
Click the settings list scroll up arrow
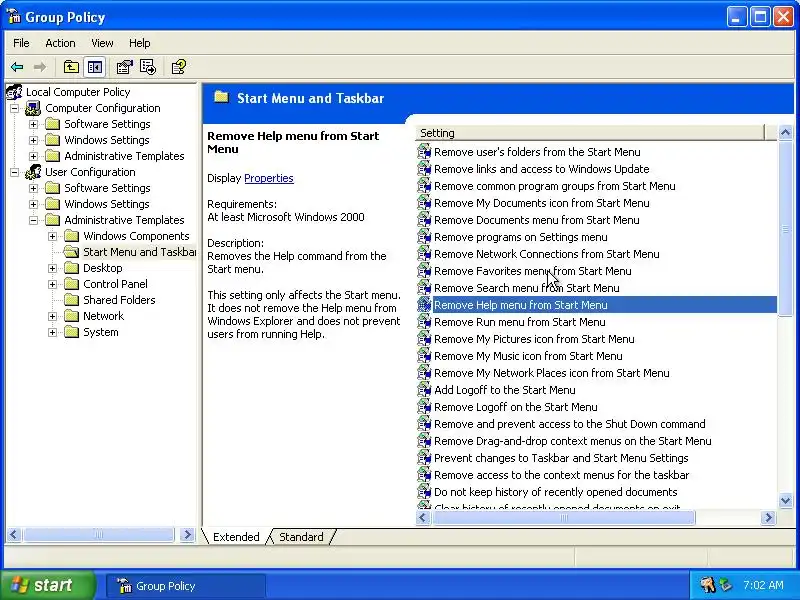point(786,133)
